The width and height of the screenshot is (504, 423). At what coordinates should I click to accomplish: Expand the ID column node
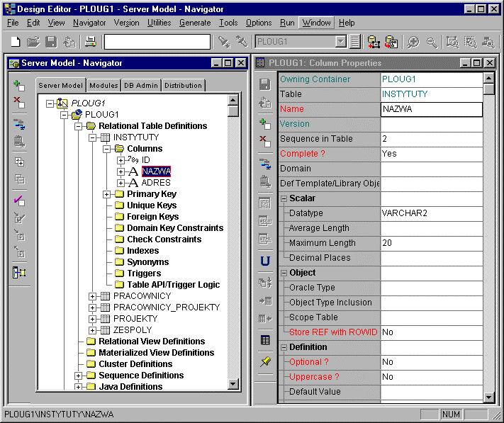pyautogui.click(x=121, y=160)
